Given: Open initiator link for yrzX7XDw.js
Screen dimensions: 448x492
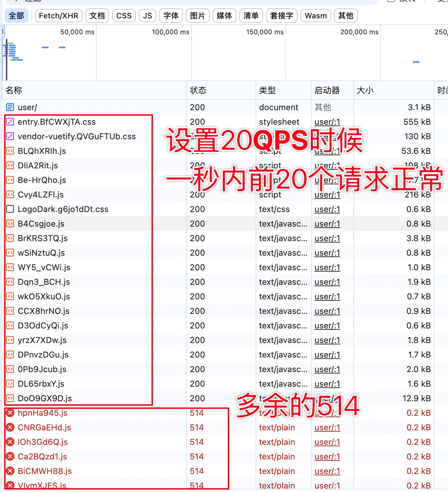Looking at the screenshot, I should pos(327,340).
